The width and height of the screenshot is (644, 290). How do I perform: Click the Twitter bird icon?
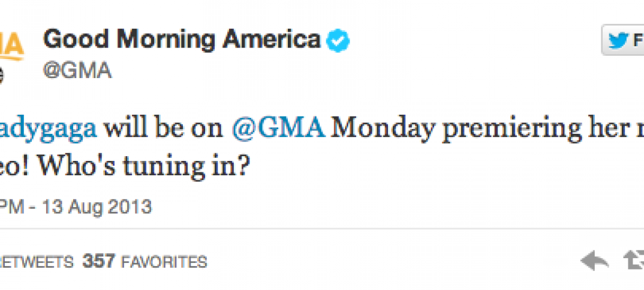click(x=618, y=41)
